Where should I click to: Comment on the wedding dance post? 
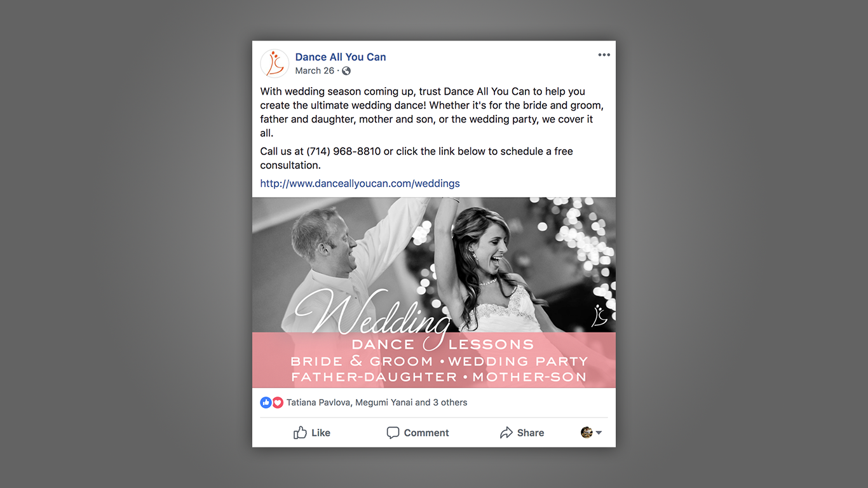click(417, 433)
